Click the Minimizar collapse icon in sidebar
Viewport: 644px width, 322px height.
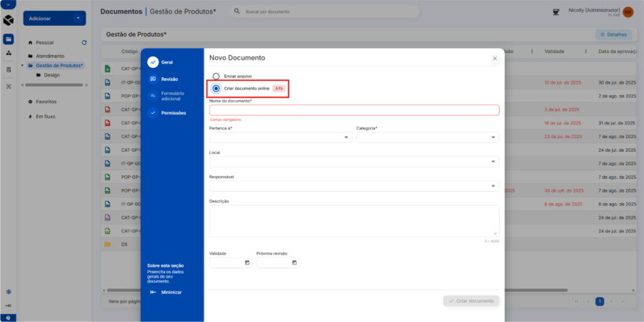[154, 292]
